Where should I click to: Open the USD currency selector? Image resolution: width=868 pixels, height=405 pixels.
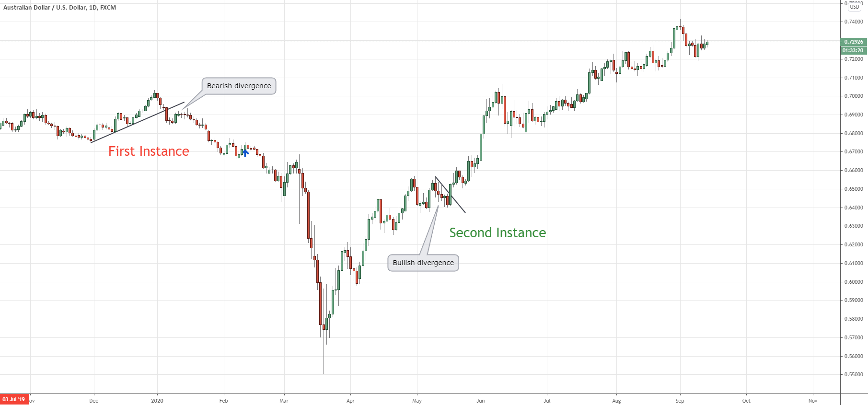(855, 7)
